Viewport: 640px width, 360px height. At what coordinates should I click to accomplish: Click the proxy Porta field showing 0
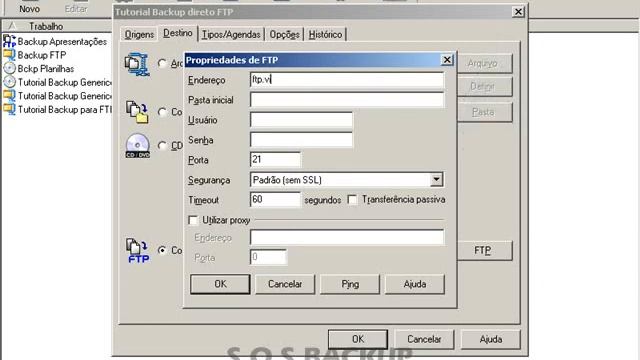click(x=268, y=257)
